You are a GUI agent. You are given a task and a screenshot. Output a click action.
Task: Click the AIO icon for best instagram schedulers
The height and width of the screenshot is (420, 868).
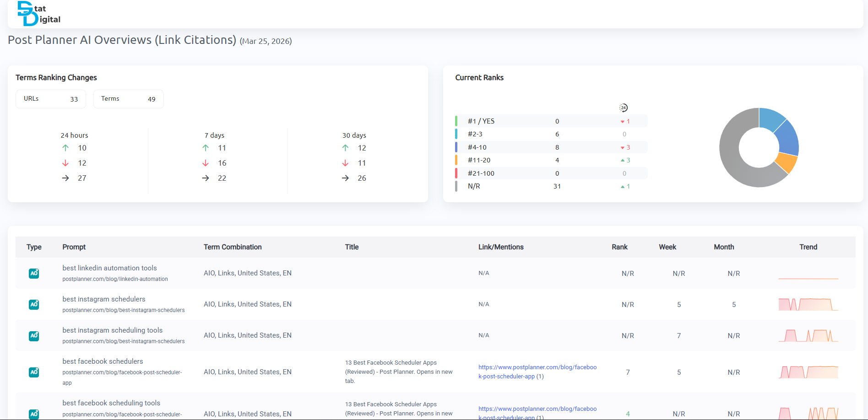click(34, 304)
